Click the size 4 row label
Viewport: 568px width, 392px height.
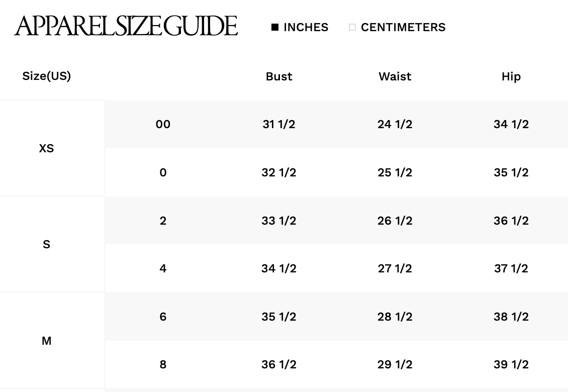pos(163,268)
